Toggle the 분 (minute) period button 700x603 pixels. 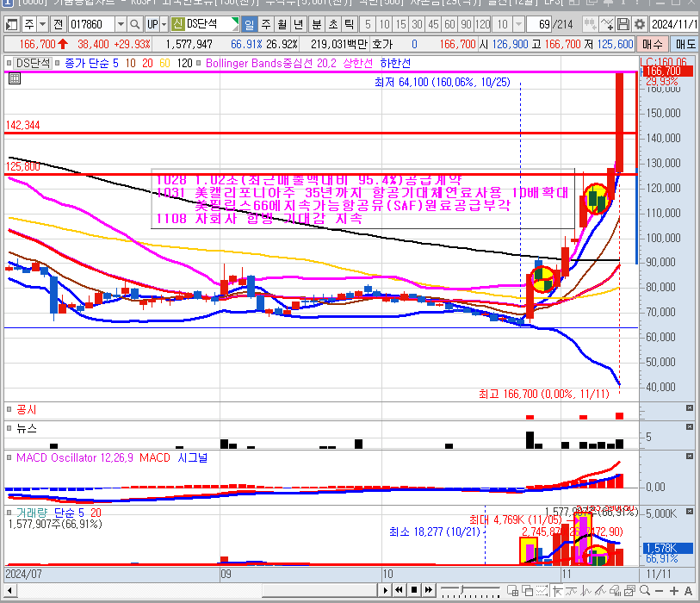(315, 24)
